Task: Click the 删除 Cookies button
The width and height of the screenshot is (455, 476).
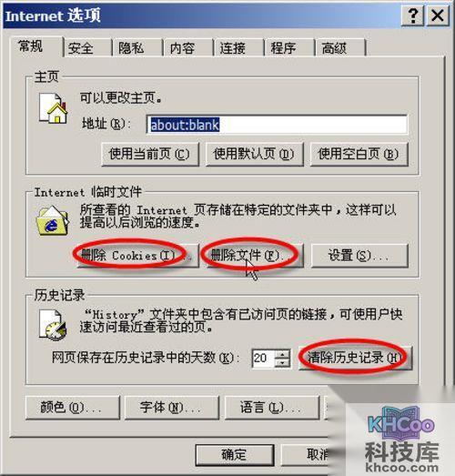Action: [x=138, y=256]
